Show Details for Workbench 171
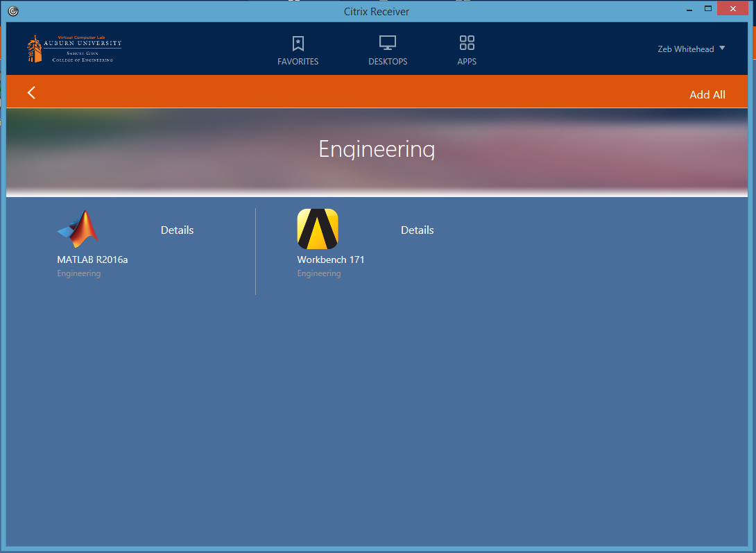756x553 pixels. (x=417, y=230)
